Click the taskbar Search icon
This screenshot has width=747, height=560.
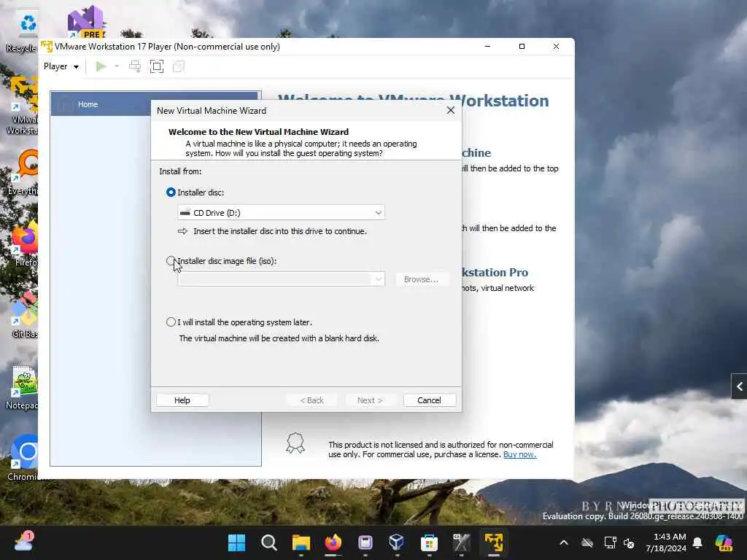click(x=268, y=542)
